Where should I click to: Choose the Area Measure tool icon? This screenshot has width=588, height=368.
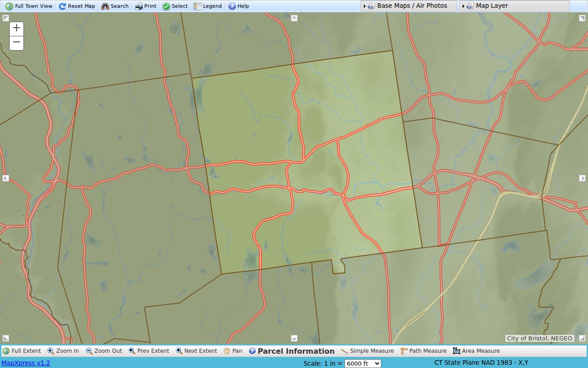click(457, 351)
